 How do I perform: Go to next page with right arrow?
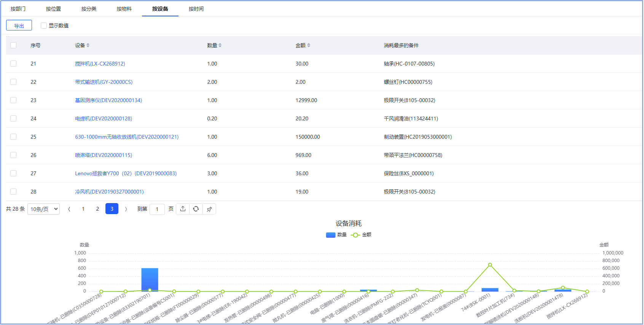(126, 209)
